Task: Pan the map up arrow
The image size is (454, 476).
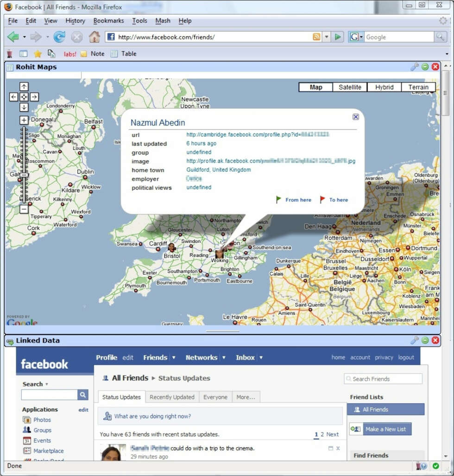Action: pyautogui.click(x=24, y=87)
